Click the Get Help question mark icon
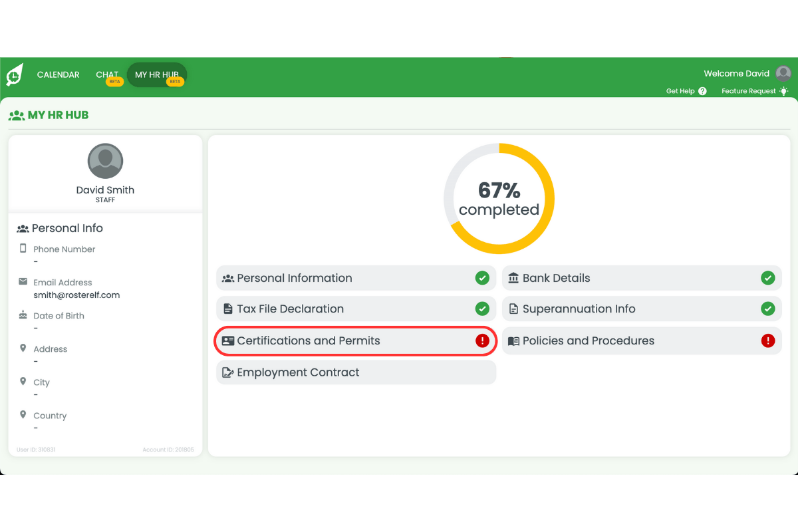 pos(702,91)
